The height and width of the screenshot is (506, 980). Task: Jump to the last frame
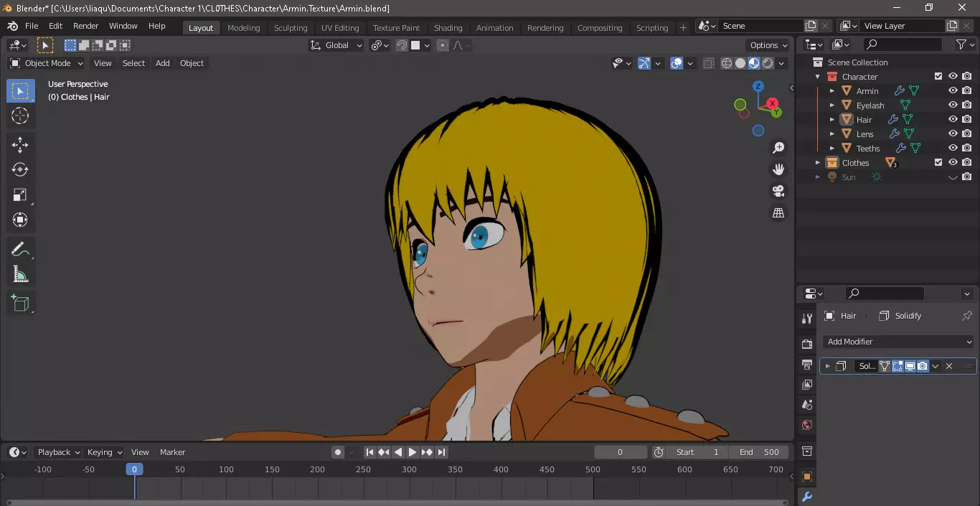442,452
